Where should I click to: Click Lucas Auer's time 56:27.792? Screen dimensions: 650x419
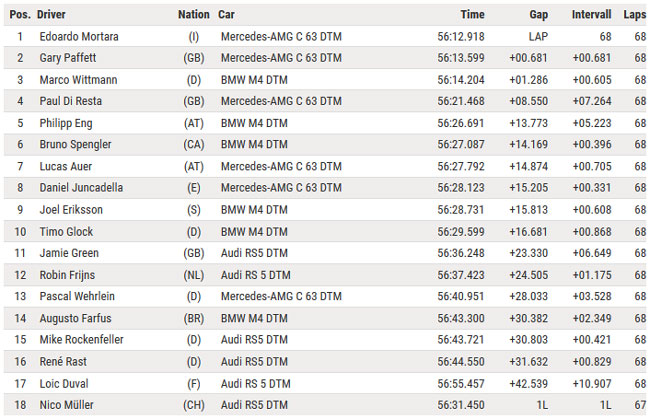[461, 166]
